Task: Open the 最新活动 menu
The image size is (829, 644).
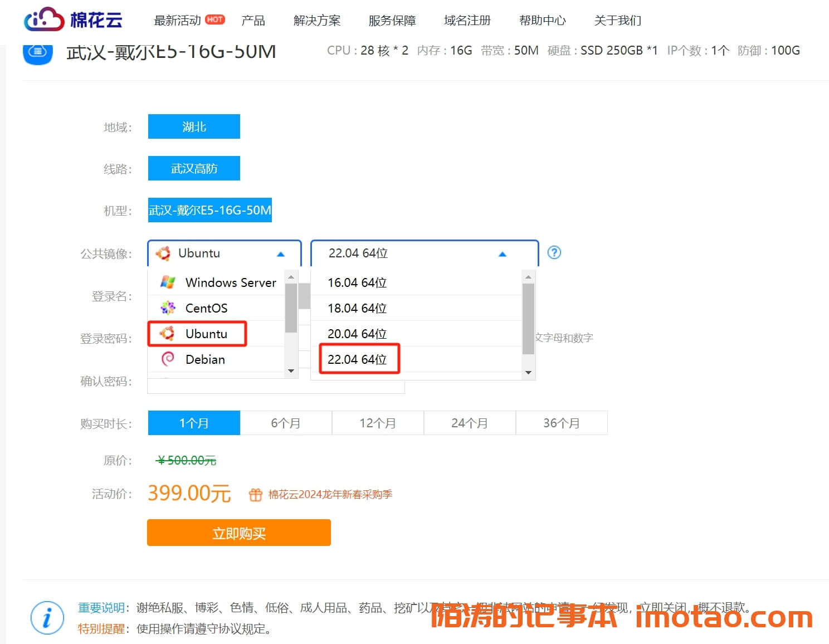Action: pyautogui.click(x=177, y=21)
